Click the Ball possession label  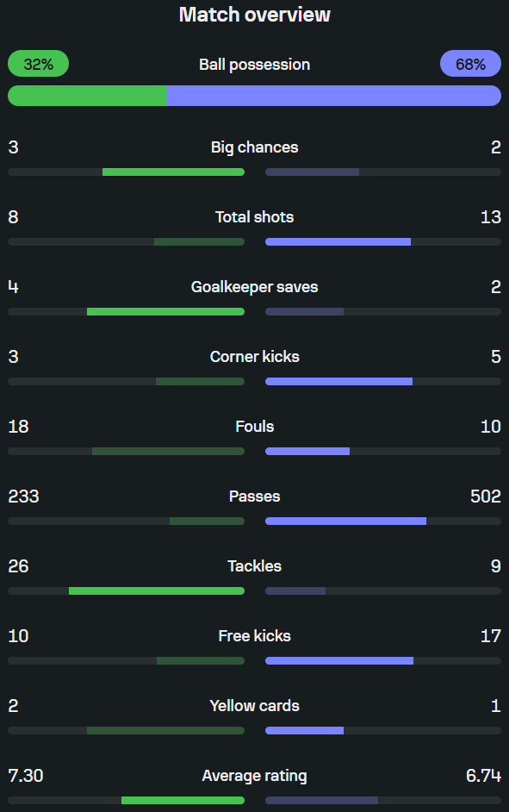(255, 64)
